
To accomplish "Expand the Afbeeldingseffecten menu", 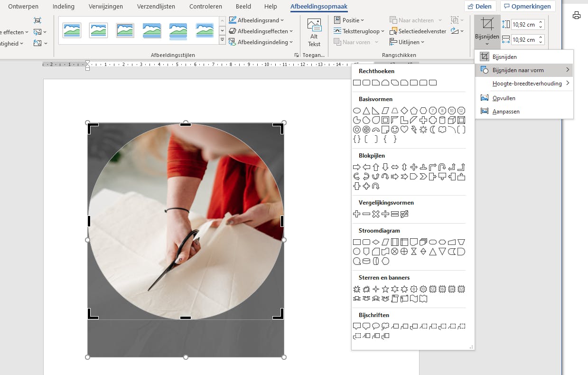I will tap(261, 31).
